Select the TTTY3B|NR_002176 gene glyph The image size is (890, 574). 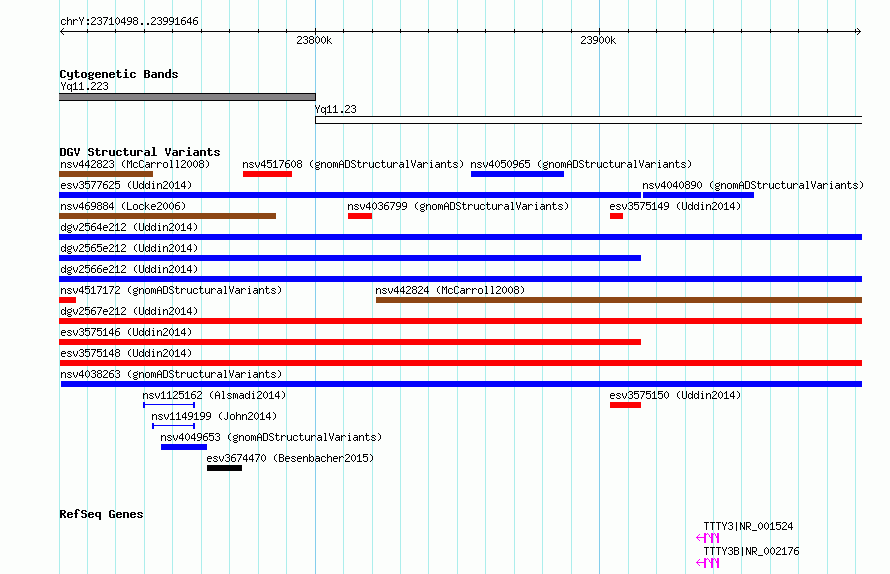[708, 563]
